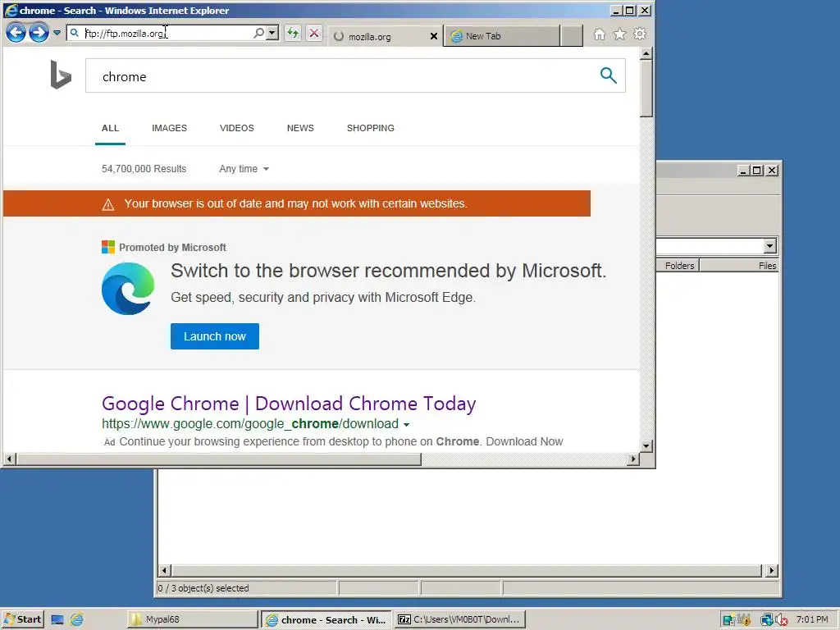Open a blank new tab button
This screenshot has width=840, height=630.
572,36
